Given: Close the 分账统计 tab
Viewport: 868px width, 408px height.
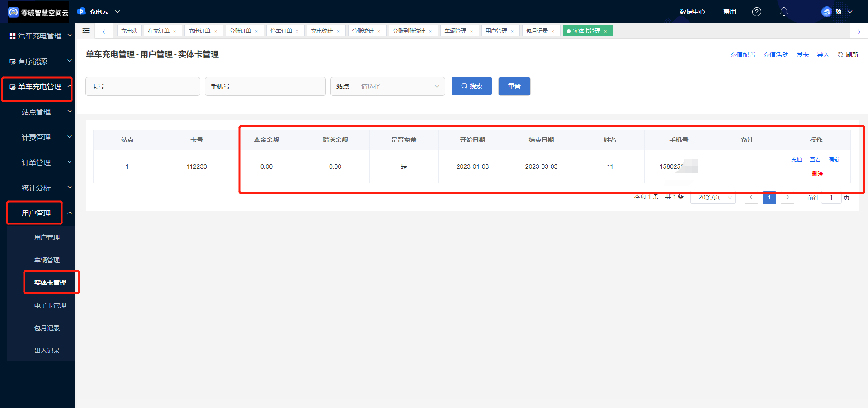Looking at the screenshot, I should pyautogui.click(x=379, y=31).
